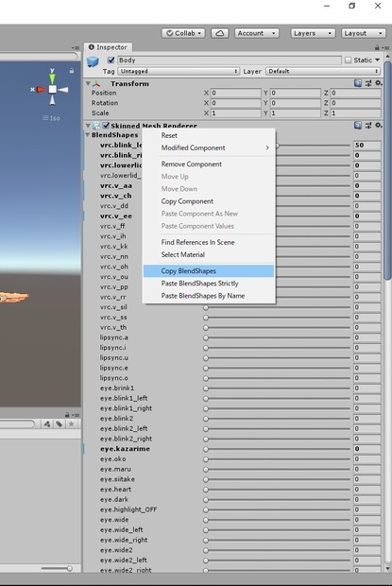This screenshot has width=392, height=586.
Task: Click the Rotation Y value field
Action: coord(296,103)
